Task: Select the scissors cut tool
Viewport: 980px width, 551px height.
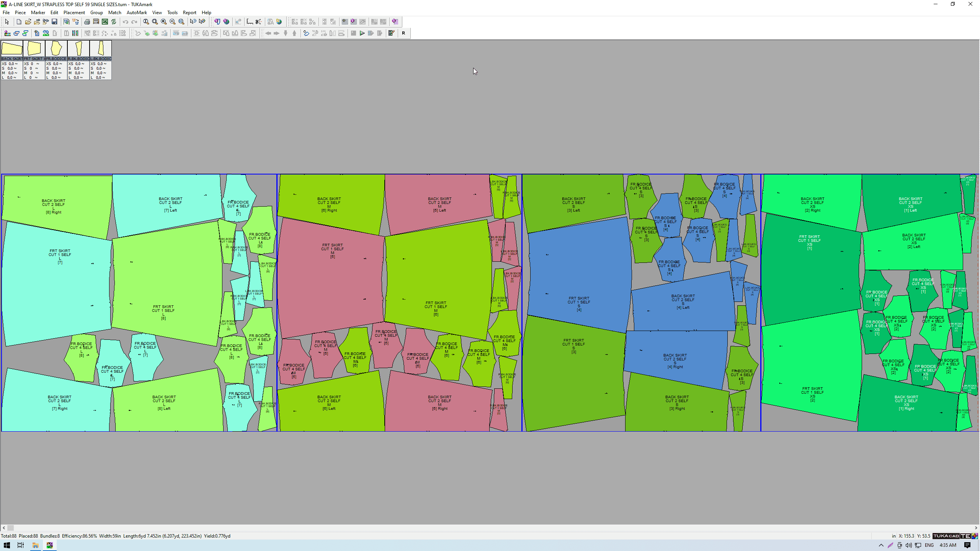Action: 259,22
